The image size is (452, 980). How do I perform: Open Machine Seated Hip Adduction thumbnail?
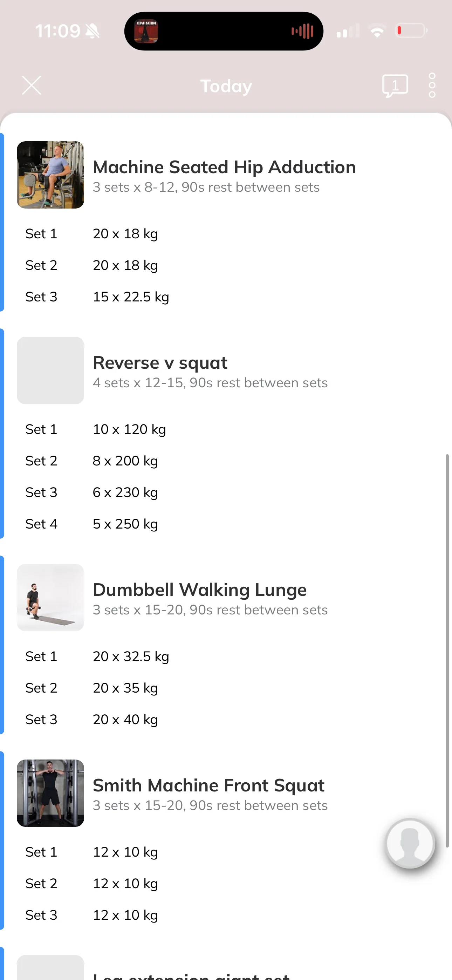pyautogui.click(x=50, y=175)
